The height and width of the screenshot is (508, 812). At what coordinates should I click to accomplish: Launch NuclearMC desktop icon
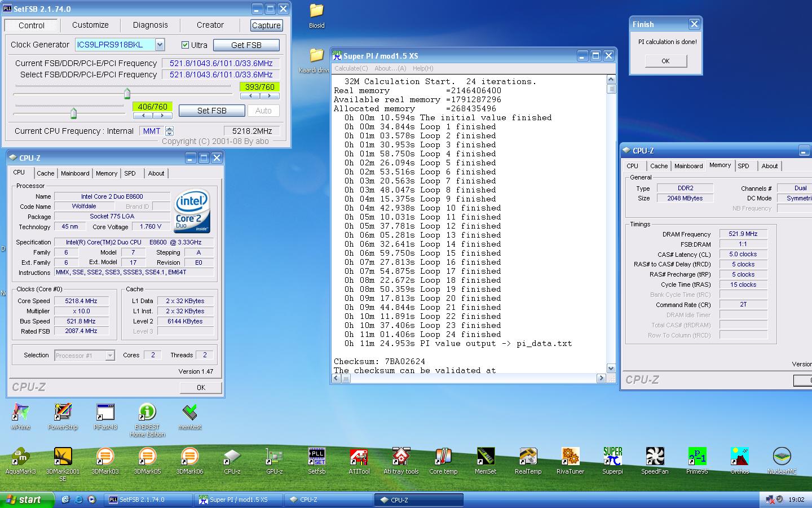[x=782, y=461]
